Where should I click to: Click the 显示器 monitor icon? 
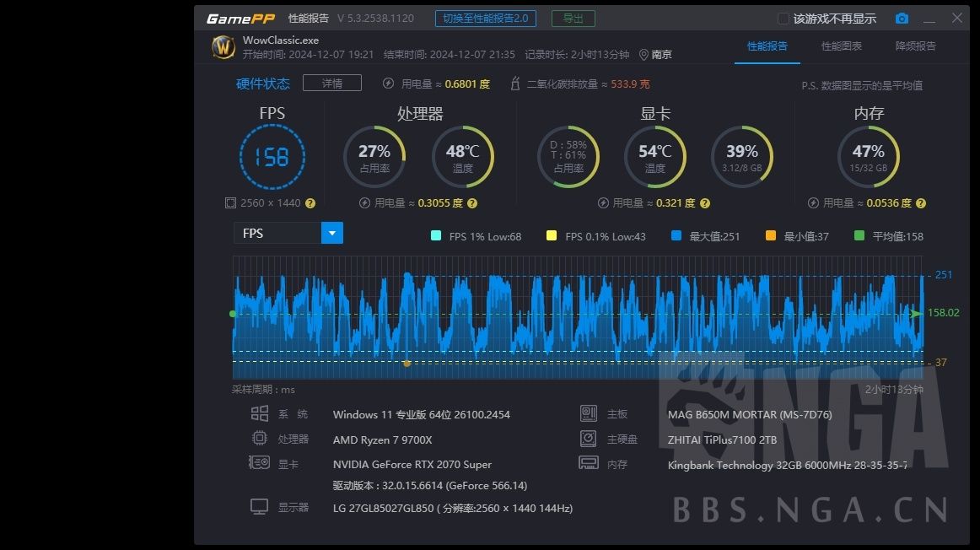point(260,505)
